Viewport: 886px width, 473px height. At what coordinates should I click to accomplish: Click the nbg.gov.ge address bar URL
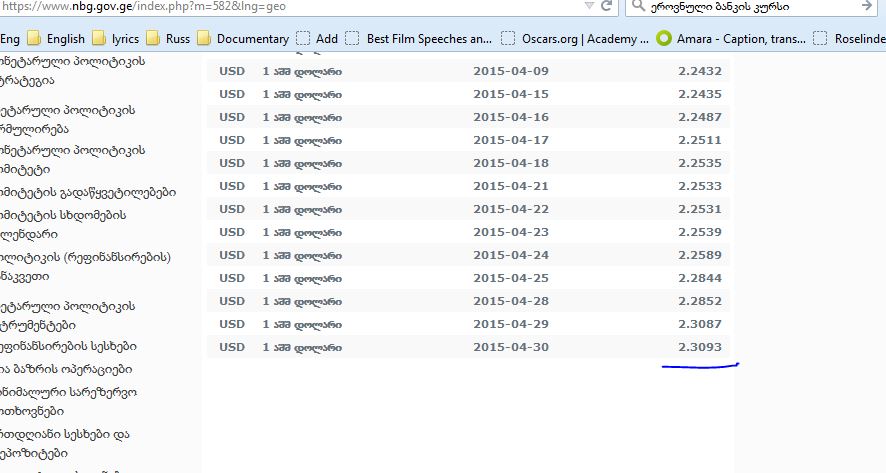[x=143, y=7]
